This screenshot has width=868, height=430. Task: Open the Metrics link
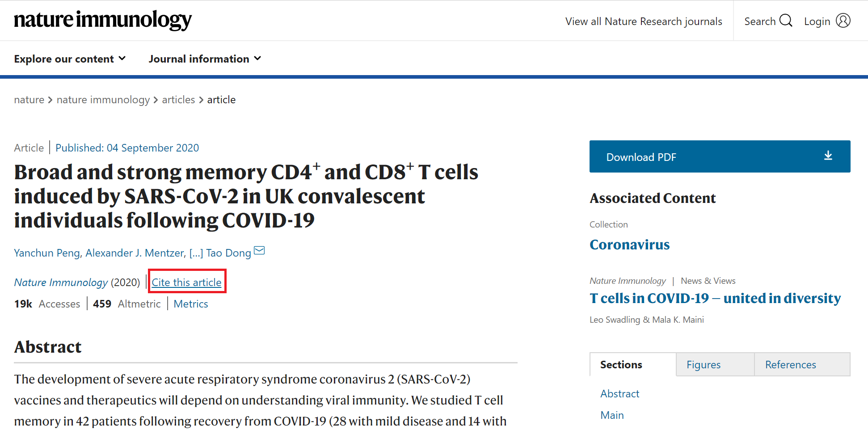coord(191,304)
